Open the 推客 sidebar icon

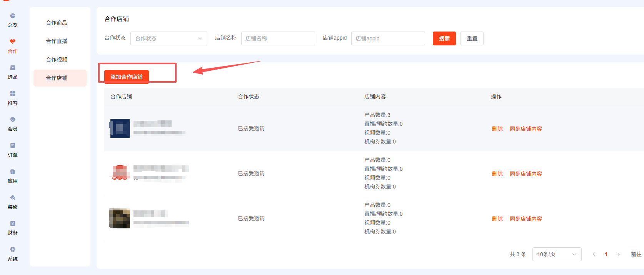click(x=13, y=94)
